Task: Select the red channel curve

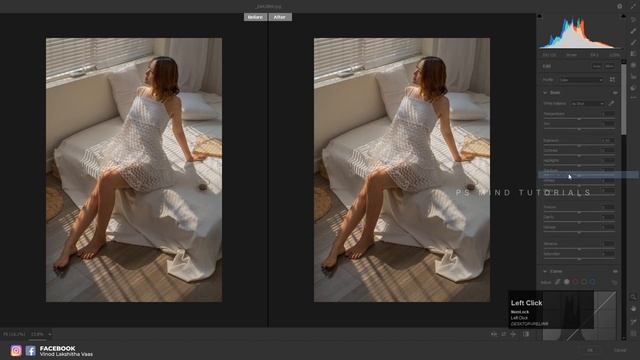Action: click(576, 282)
